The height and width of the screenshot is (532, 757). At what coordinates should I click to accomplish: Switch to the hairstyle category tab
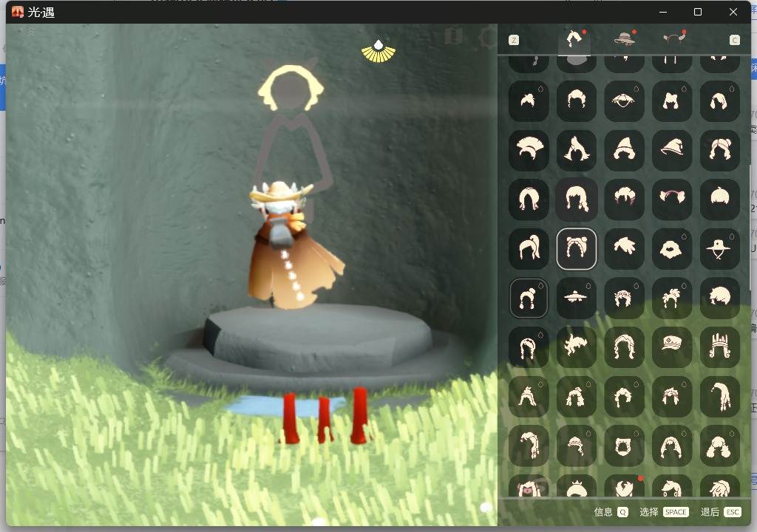coord(574,38)
